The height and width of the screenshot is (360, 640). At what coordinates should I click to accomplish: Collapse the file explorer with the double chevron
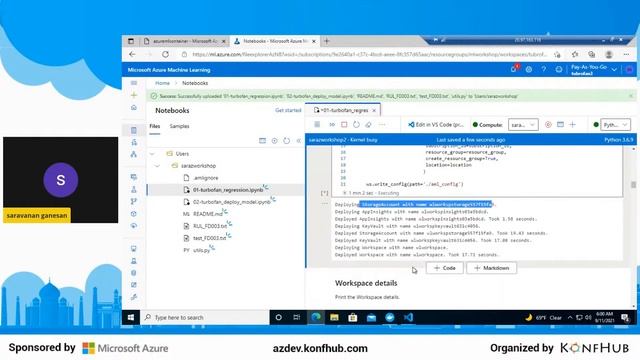click(299, 141)
